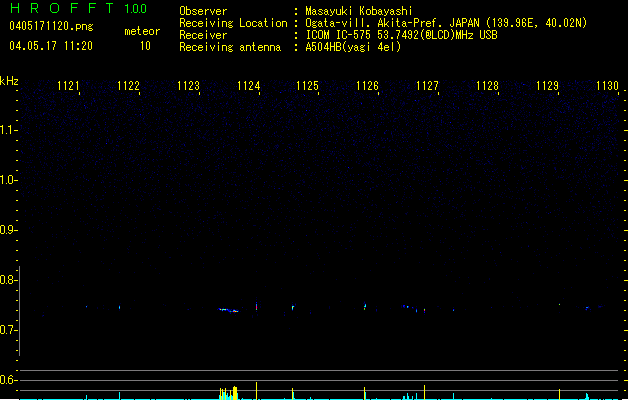Image resolution: width=629 pixels, height=400 pixels.
Task: Click the 1129 time axis marker
Action: [547, 86]
